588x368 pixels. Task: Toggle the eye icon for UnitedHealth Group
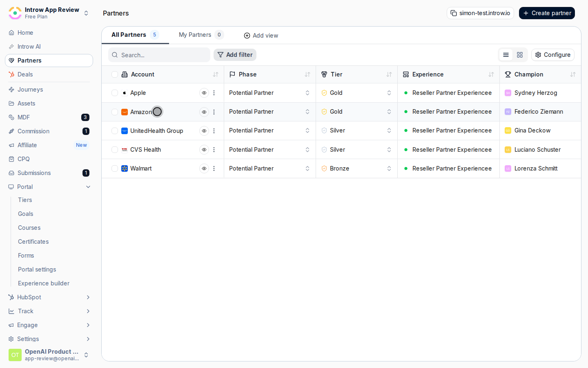(204, 131)
